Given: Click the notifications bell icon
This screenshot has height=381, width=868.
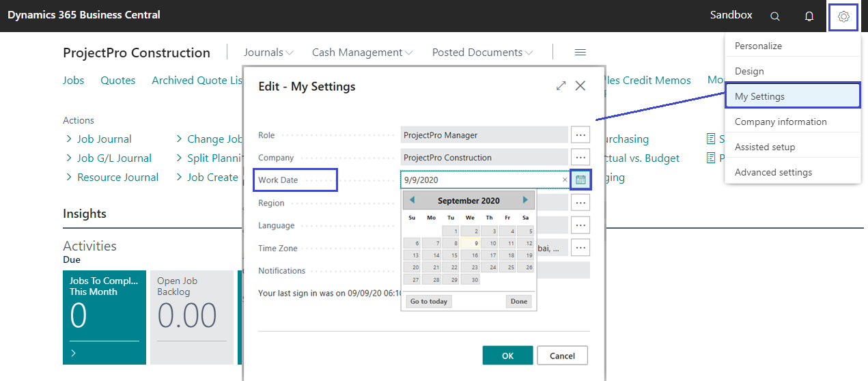Looking at the screenshot, I should [x=809, y=16].
